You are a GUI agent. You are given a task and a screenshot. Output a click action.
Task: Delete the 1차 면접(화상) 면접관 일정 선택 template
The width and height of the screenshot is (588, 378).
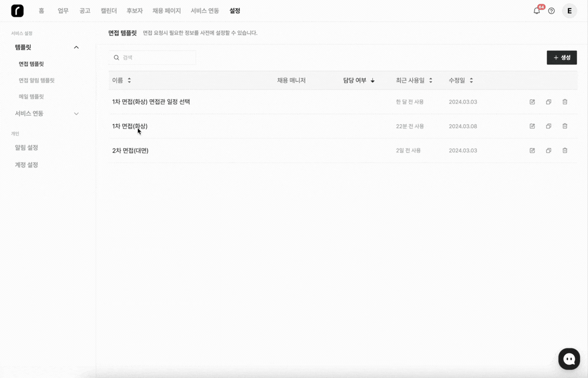coord(565,102)
